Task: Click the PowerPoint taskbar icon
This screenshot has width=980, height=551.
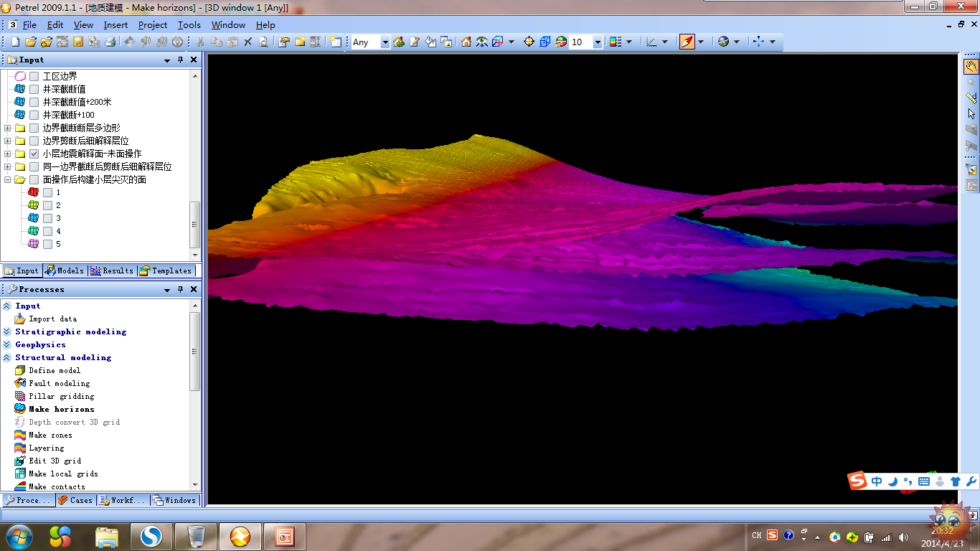Action: pyautogui.click(x=285, y=537)
